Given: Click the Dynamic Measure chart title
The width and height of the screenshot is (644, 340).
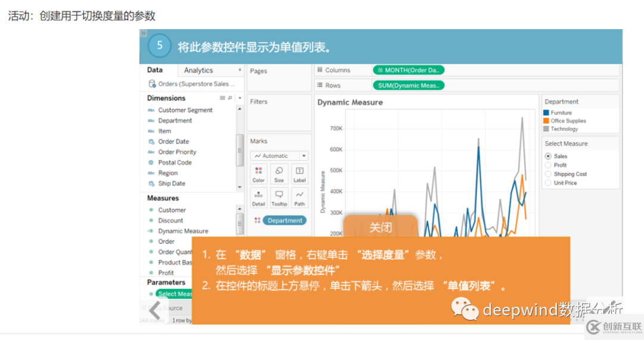Looking at the screenshot, I should (350, 102).
